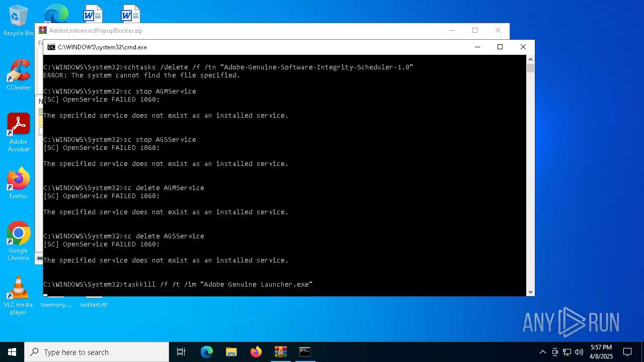Screen dimensions: 644x362
Task: Open Microsoft Edge from the taskbar
Action: (207, 352)
